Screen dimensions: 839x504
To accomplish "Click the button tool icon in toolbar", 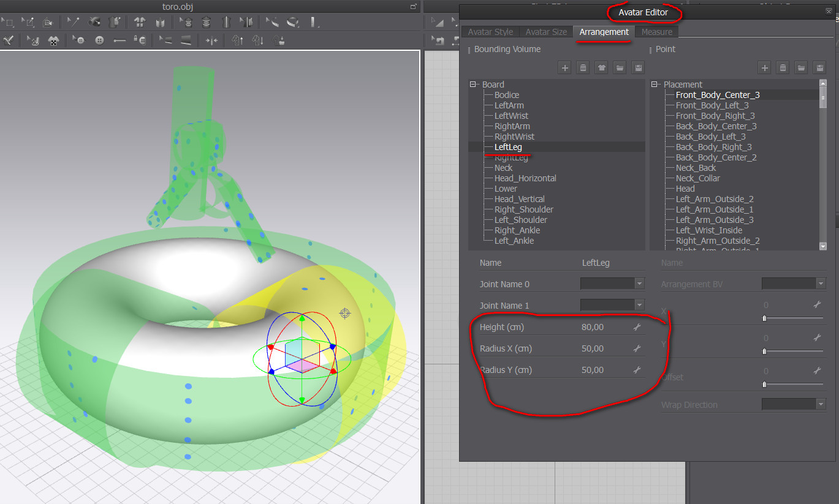I will [x=99, y=40].
